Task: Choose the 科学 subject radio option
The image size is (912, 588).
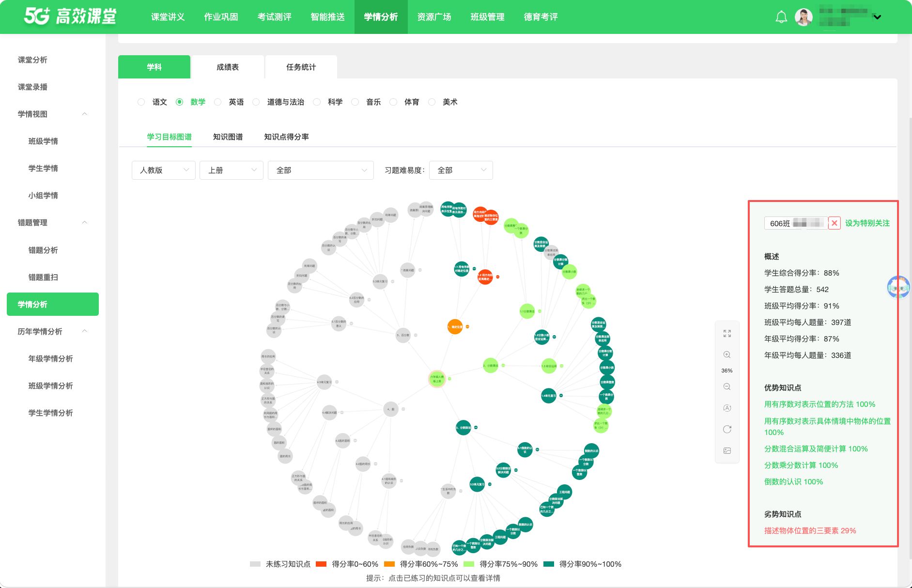Action: click(317, 102)
